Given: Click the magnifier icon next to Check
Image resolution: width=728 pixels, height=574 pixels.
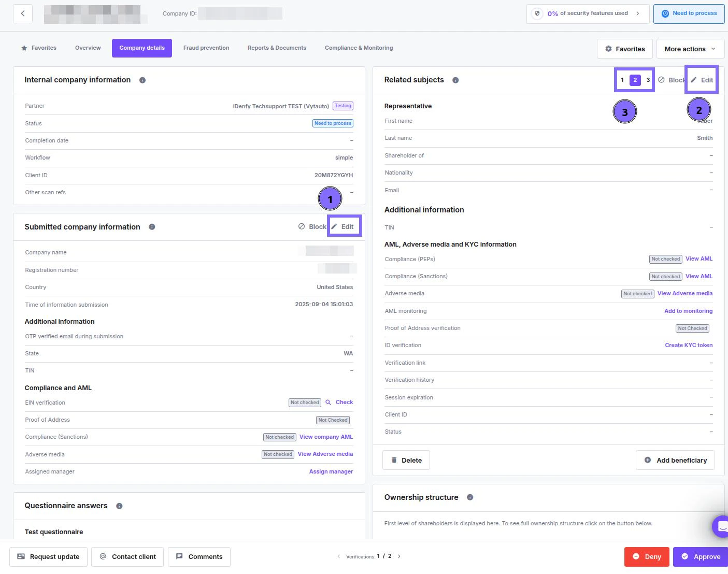Looking at the screenshot, I should tap(328, 403).
